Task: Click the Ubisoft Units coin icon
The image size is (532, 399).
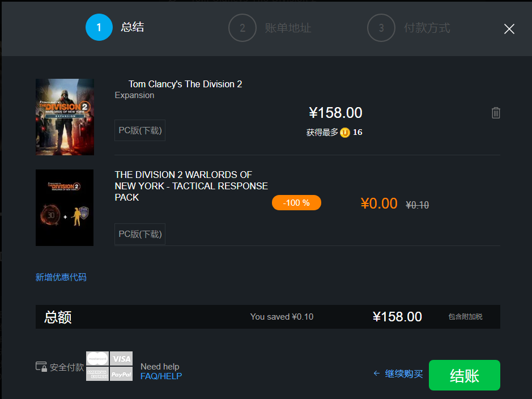Action: coord(345,132)
